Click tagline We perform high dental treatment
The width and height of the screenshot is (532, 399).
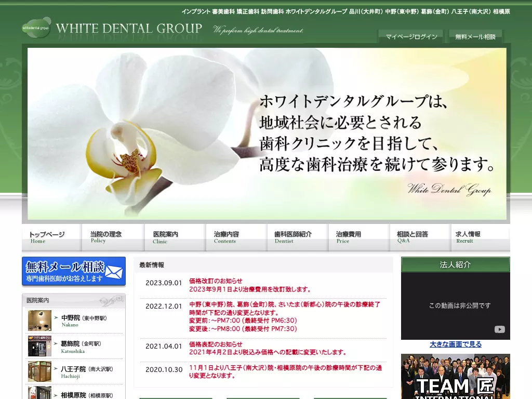[258, 30]
